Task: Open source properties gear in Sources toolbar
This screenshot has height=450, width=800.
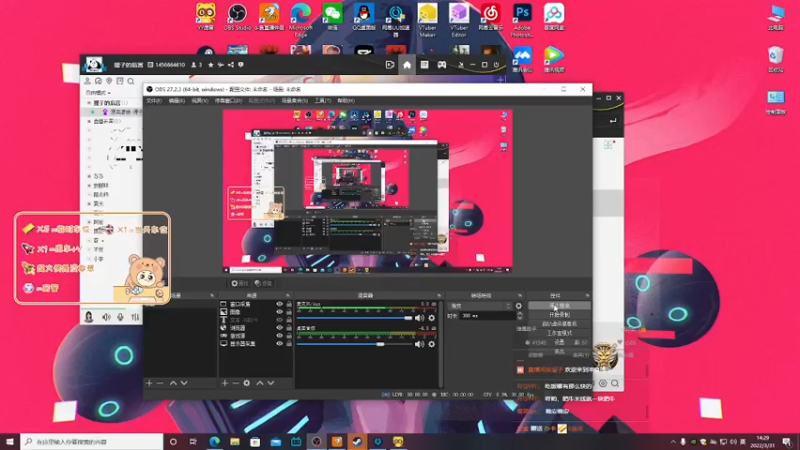Action: click(246, 383)
